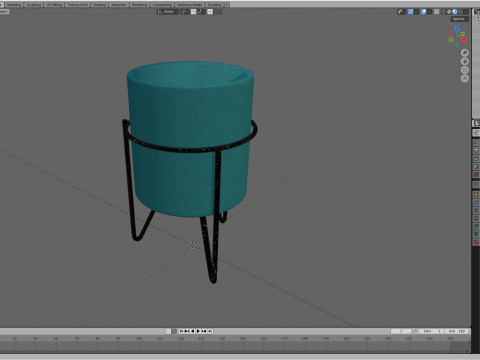
Task: Click the green Y axis on navigation gizmo
Action: [x=463, y=34]
